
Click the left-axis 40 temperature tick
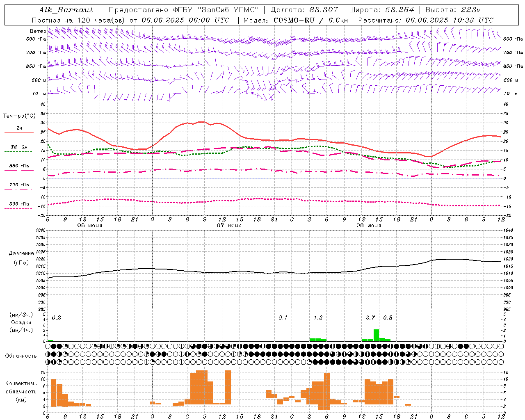[x=43, y=105]
